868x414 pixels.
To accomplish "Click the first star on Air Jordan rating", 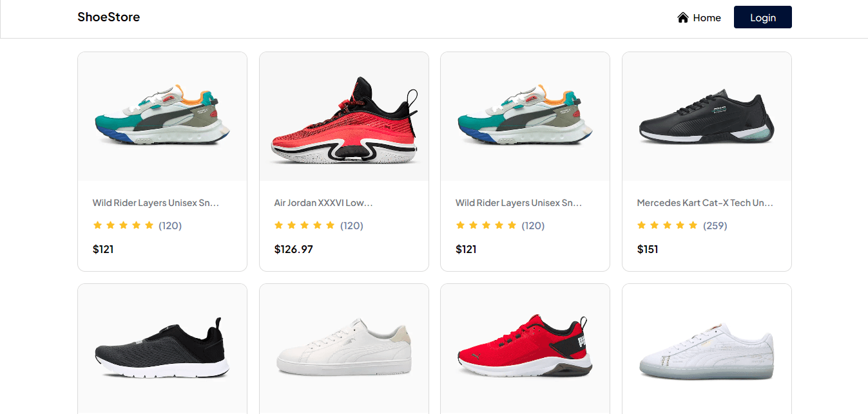I will 279,225.
